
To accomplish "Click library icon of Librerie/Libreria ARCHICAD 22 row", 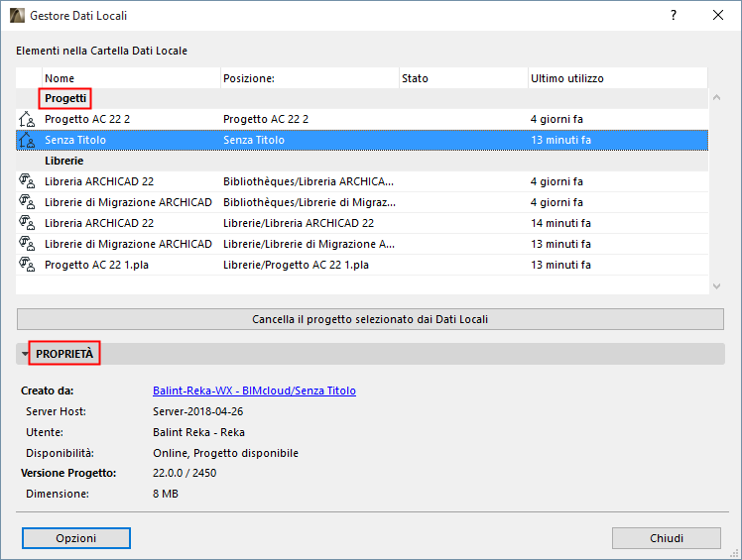I will pos(27,223).
